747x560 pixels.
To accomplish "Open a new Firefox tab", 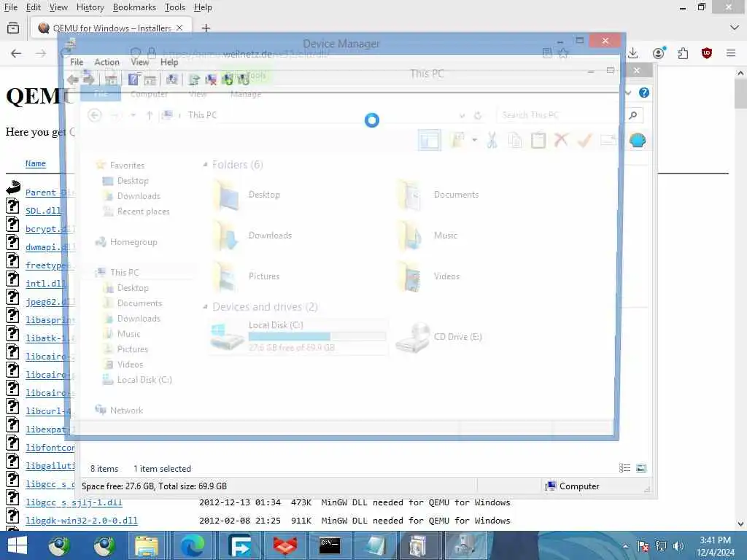I will pos(206,28).
